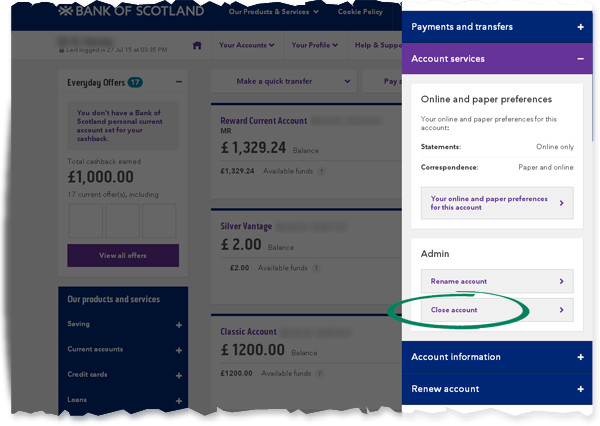Click arrow icon on Close account row
This screenshot has width=600, height=426.
pyautogui.click(x=561, y=310)
